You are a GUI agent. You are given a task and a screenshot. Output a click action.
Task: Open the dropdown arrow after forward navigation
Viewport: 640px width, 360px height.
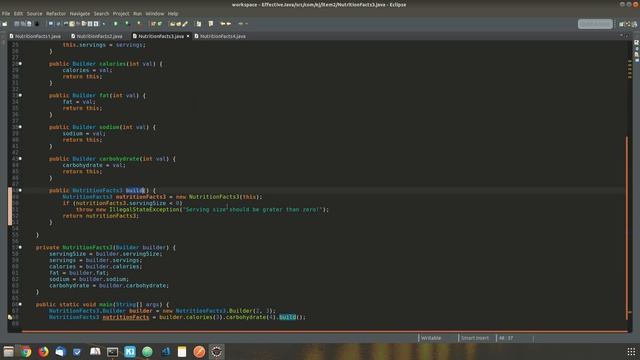(x=247, y=24)
